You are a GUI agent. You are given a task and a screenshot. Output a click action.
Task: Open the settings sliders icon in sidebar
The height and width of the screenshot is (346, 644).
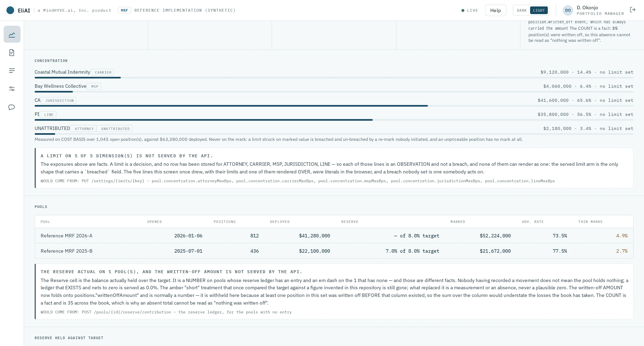[x=12, y=89]
